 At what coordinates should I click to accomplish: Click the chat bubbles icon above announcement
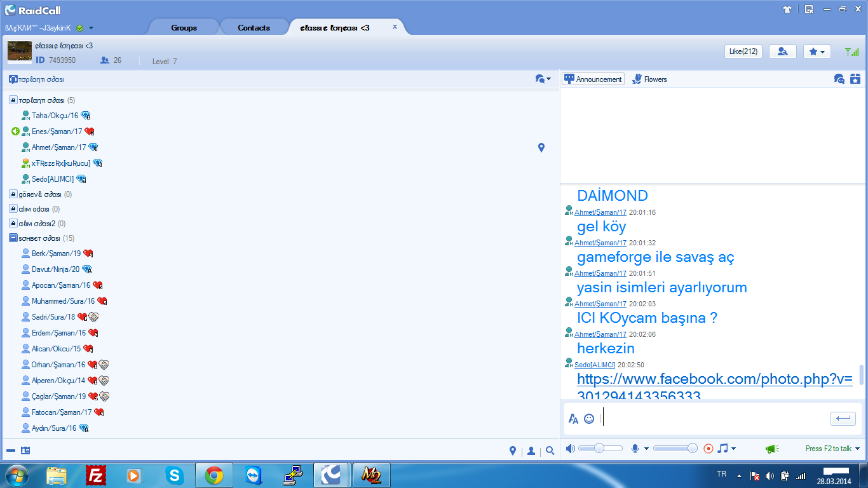(x=839, y=79)
